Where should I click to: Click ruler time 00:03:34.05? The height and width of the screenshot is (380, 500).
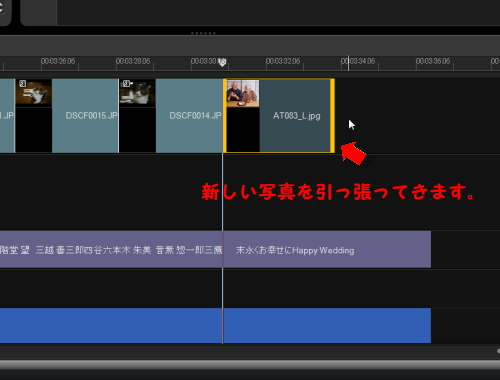(358, 61)
